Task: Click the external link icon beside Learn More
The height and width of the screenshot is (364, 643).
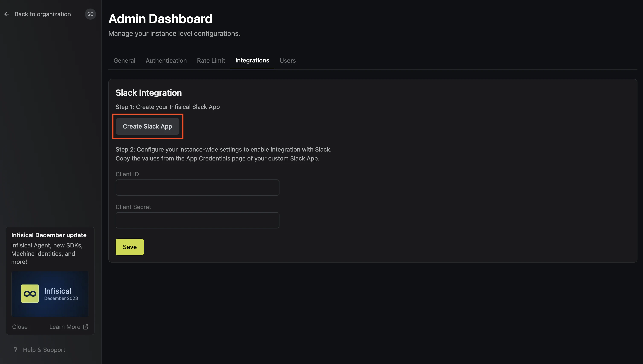Action: 86,327
